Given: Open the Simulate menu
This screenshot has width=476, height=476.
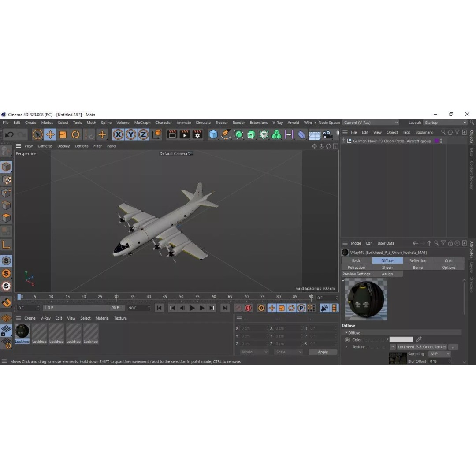Looking at the screenshot, I should (x=203, y=123).
